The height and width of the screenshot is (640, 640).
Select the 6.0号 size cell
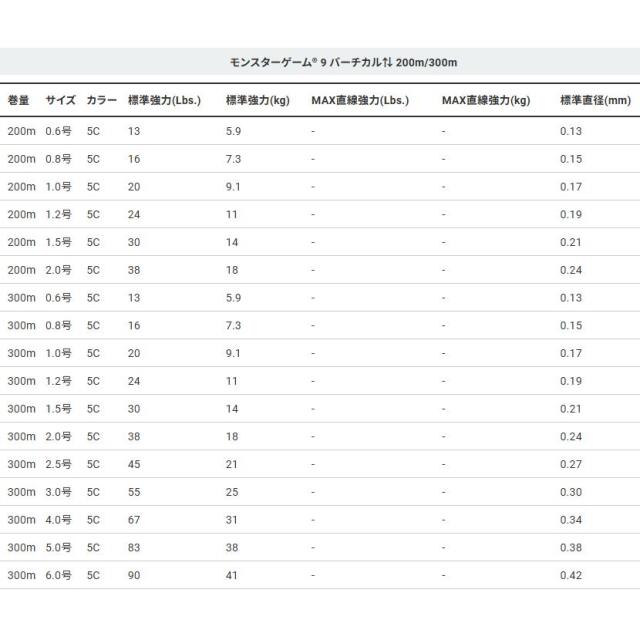click(x=58, y=575)
